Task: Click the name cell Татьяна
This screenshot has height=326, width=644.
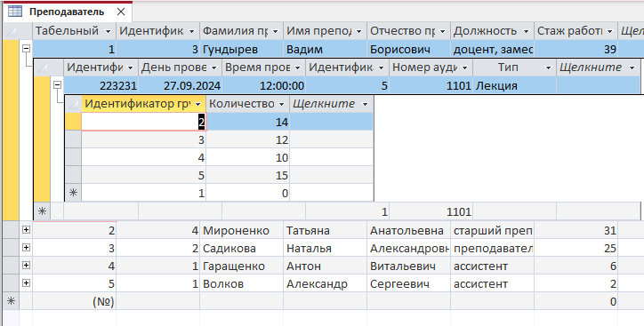Action: click(325, 230)
